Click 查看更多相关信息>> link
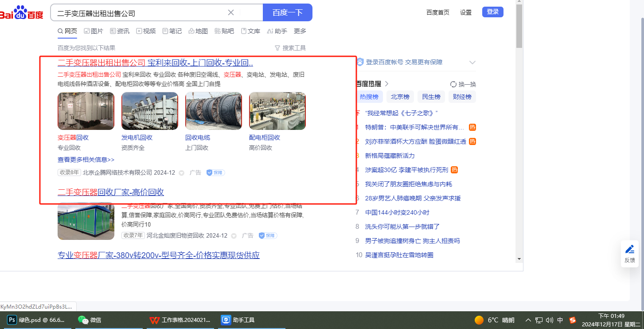Viewport: 644px width, 329px height. point(86,160)
